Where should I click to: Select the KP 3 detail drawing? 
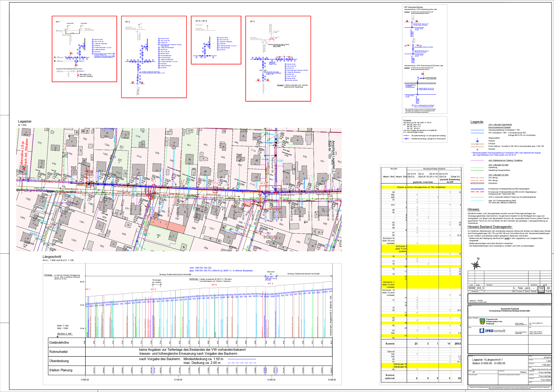(x=278, y=59)
